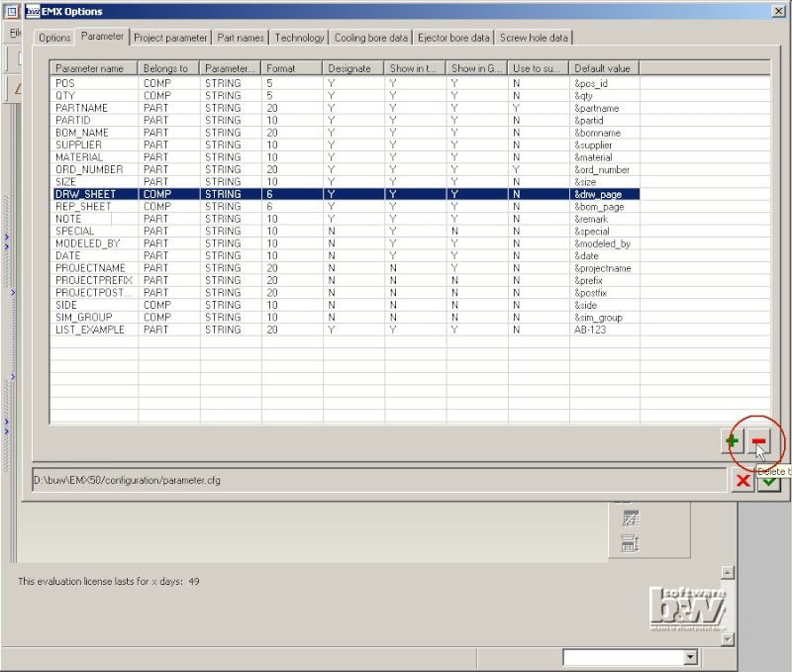Click the scroll down arrow of message area
This screenshot has width=792, height=672.
(728, 639)
